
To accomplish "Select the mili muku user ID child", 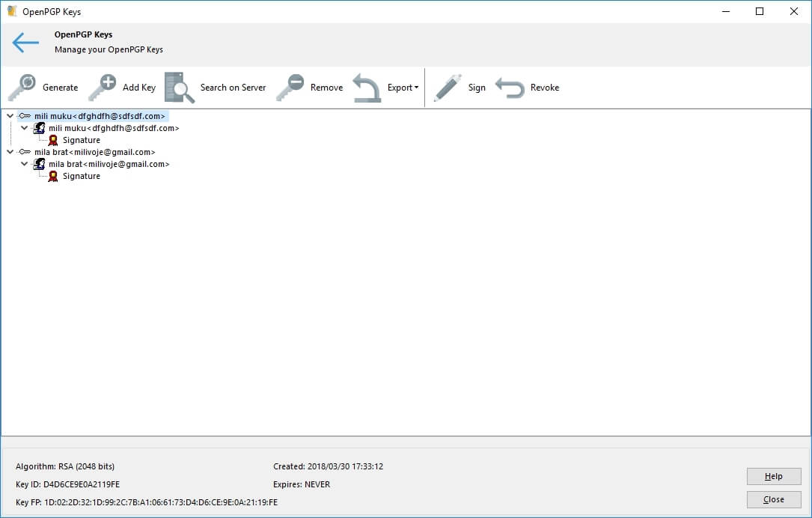I will 114,128.
